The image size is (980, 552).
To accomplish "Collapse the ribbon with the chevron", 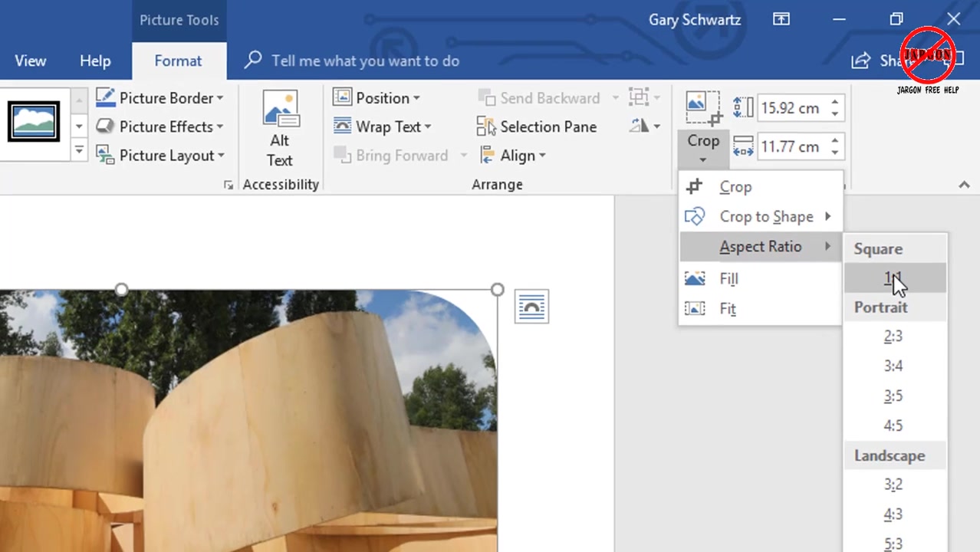I will point(964,184).
